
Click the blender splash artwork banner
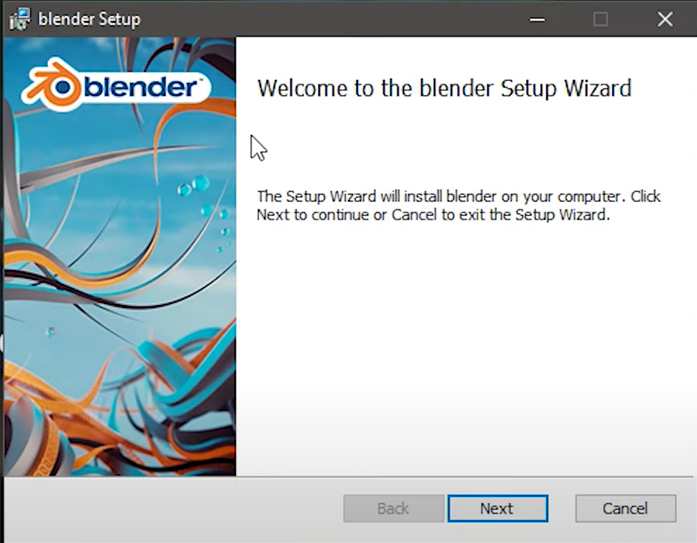pos(120,256)
